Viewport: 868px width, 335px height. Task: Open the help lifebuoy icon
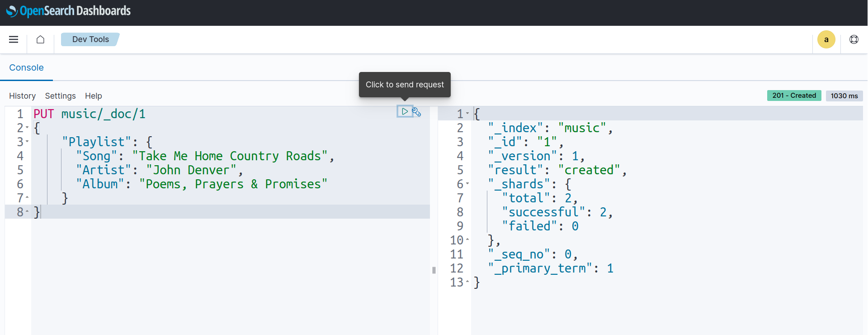tap(854, 39)
